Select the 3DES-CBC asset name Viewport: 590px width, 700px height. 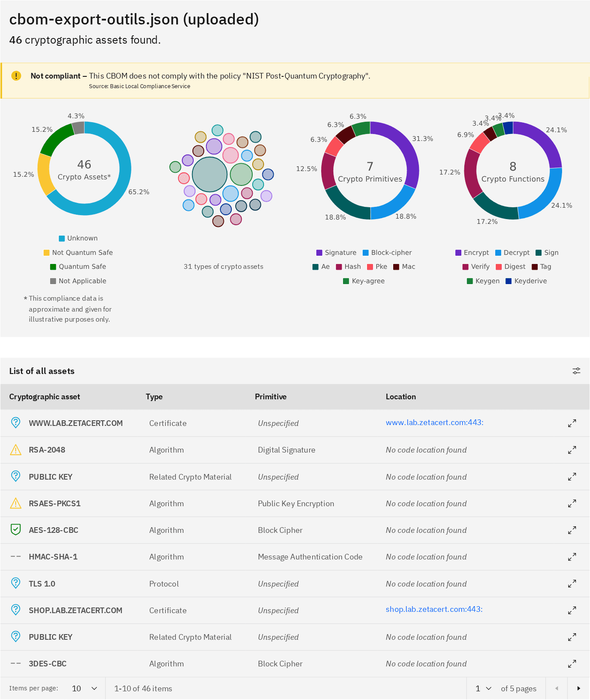point(48,664)
